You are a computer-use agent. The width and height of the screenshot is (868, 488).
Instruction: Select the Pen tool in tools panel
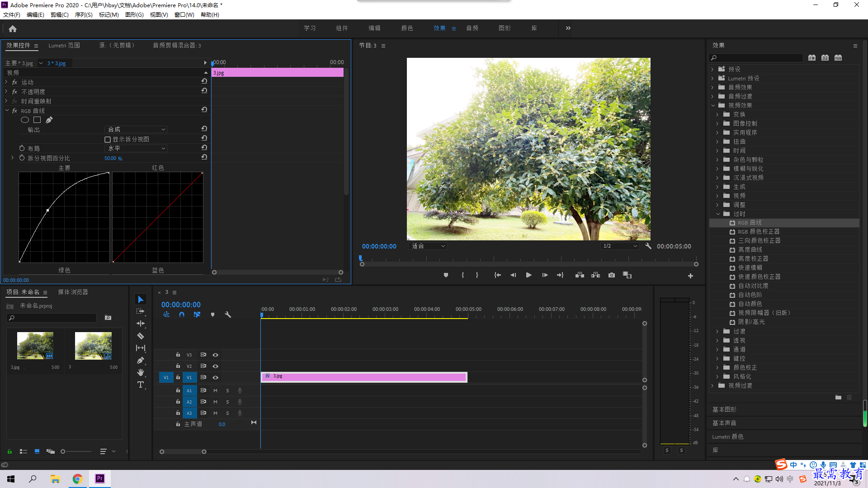(141, 360)
